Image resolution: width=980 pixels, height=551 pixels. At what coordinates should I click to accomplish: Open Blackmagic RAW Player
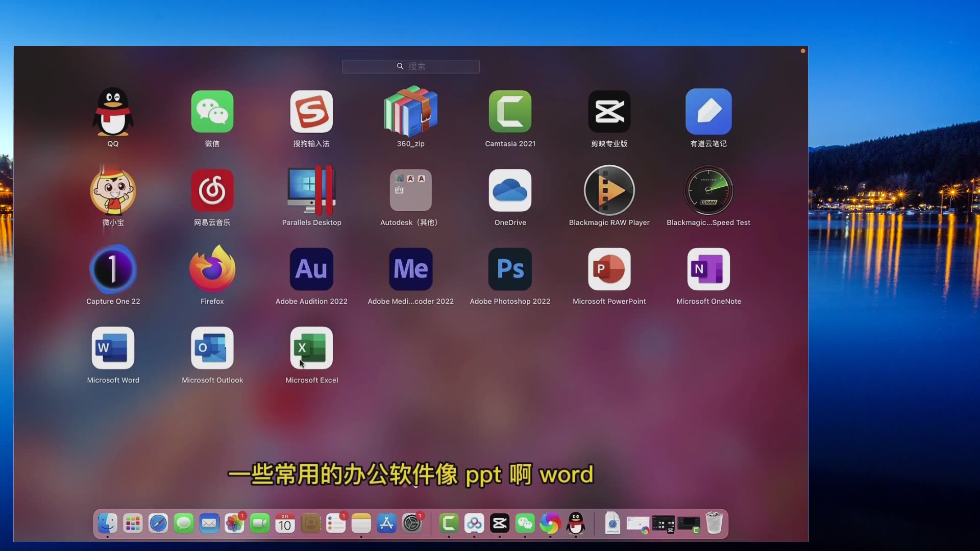[609, 190]
